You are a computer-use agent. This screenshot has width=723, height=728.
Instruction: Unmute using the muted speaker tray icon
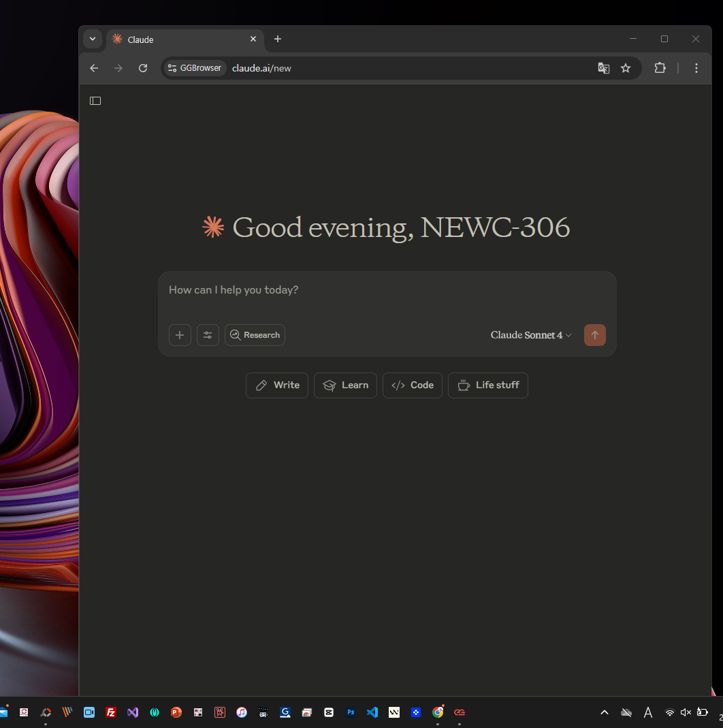point(686,712)
